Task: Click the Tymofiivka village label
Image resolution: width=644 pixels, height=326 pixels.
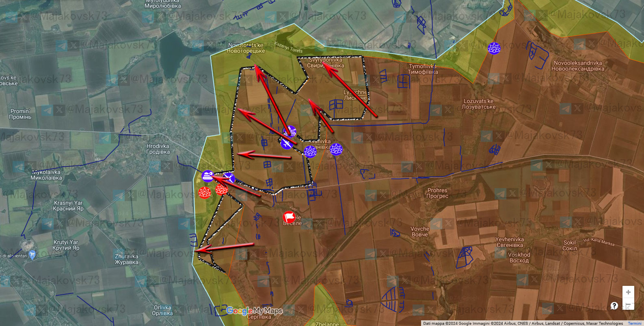Action: pyautogui.click(x=423, y=69)
